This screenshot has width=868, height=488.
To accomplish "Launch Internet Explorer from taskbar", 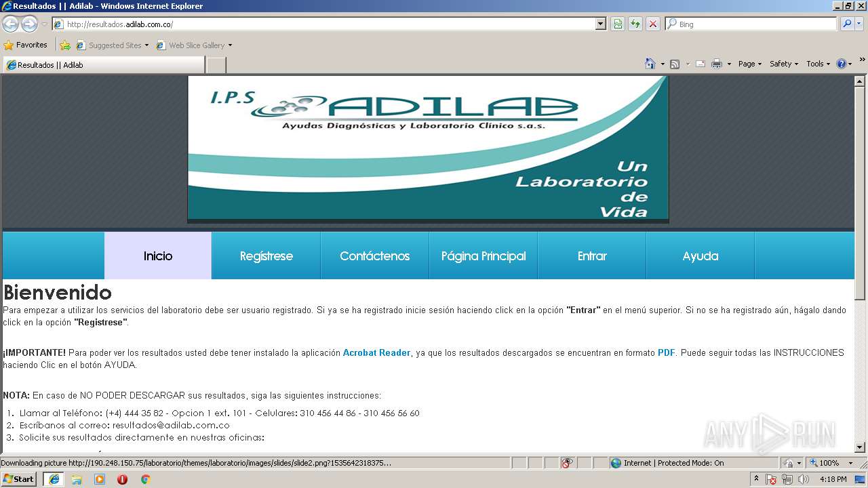I will point(54,479).
